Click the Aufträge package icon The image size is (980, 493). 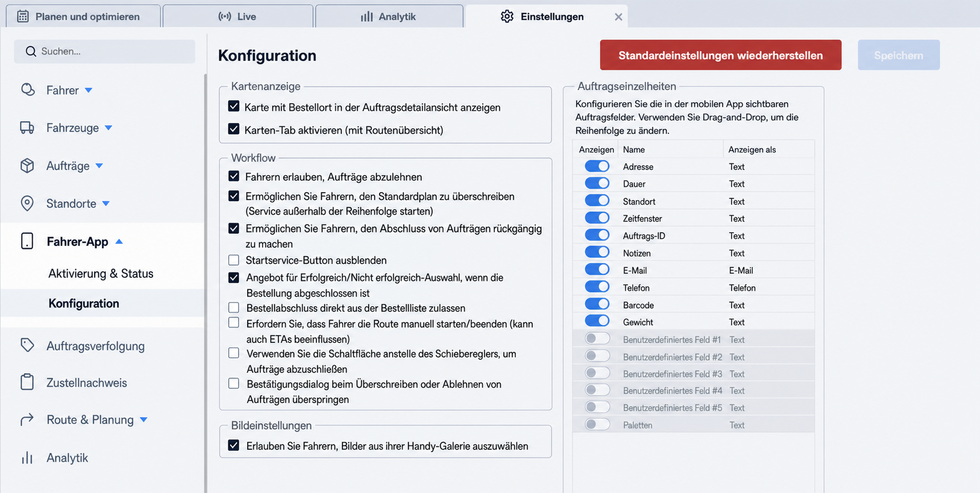pos(27,166)
